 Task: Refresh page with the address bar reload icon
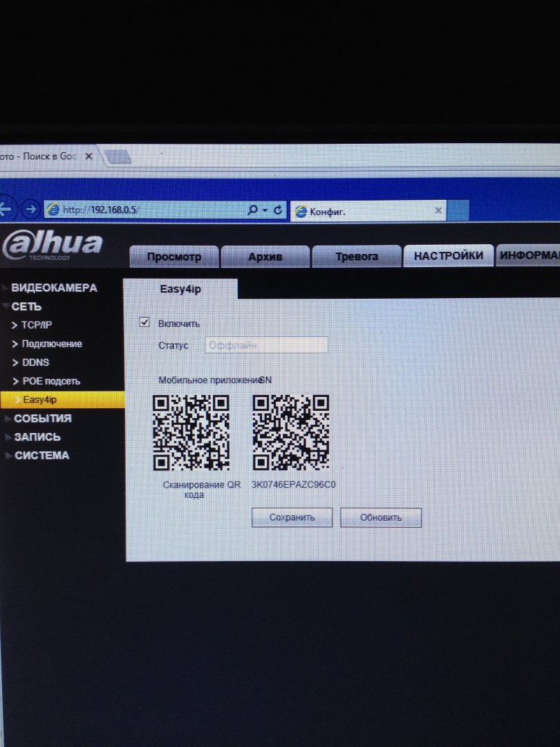pyautogui.click(x=278, y=210)
